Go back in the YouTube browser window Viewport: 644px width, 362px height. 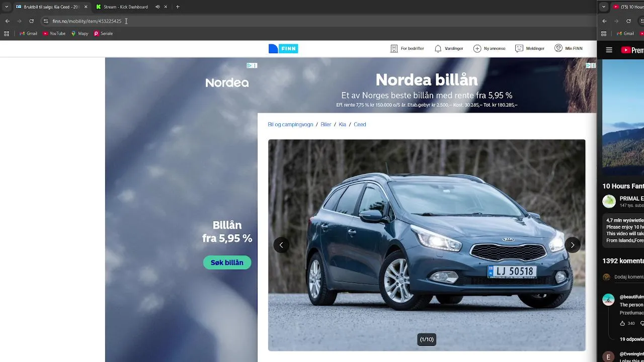click(x=604, y=21)
